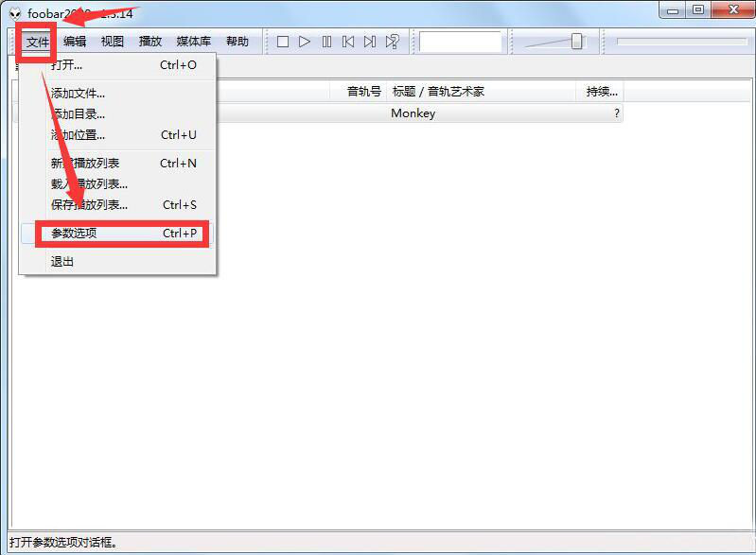Choose 保存播放列表... menu entry
Image resolution: width=756 pixels, height=555 pixels.
(x=117, y=205)
